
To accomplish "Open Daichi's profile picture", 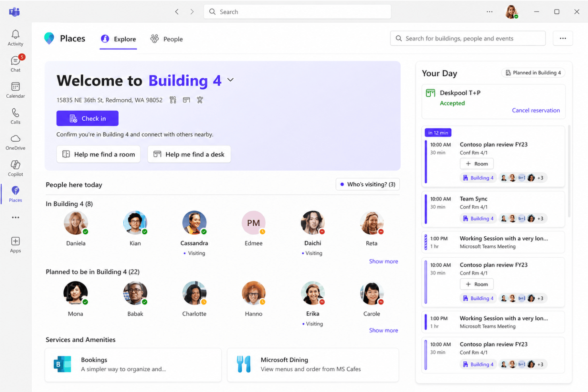I will [x=313, y=223].
